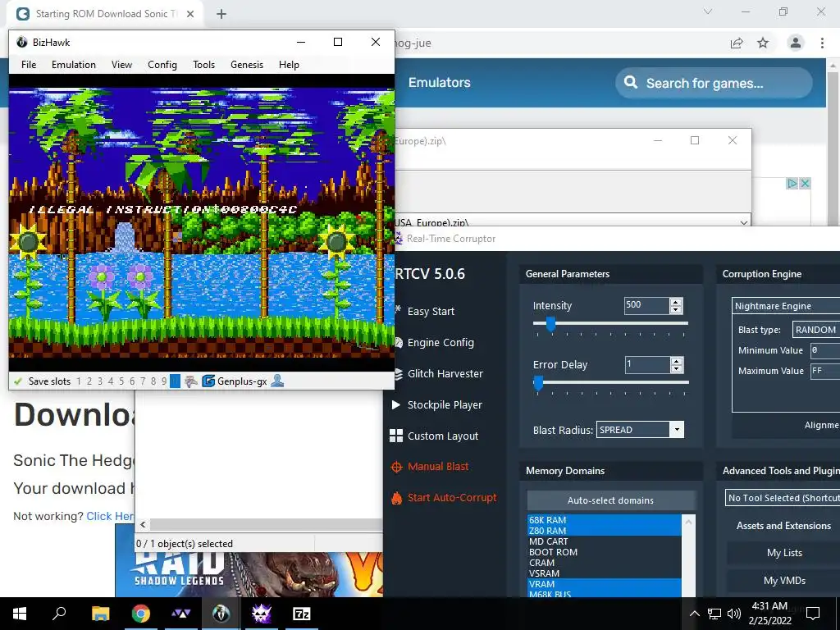Click Start Auto-Corrupt label
840x630 pixels.
tap(452, 498)
